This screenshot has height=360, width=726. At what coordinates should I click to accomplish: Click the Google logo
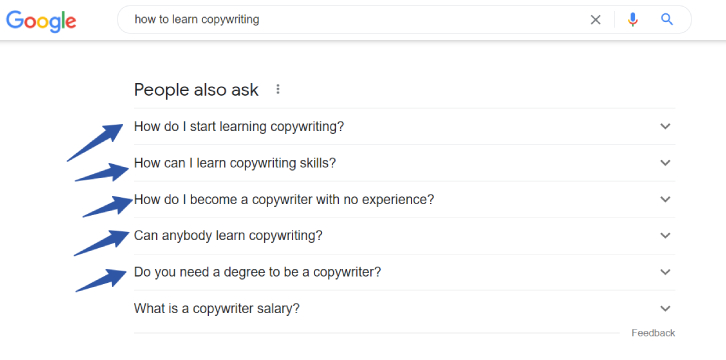pos(41,20)
